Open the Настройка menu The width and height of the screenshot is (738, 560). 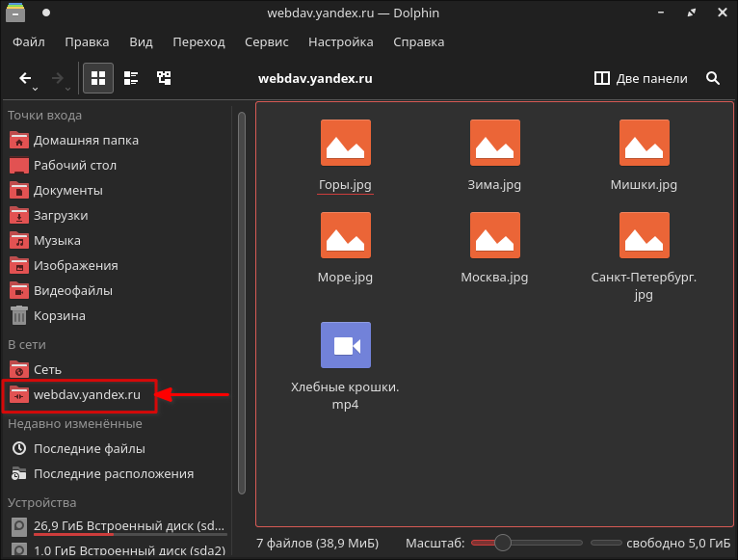point(340,42)
